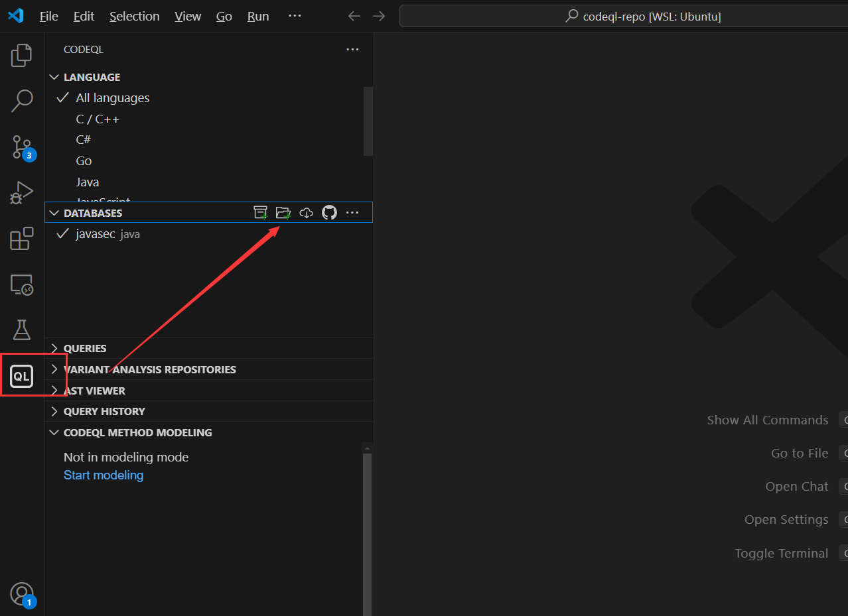Expand the AST Viewer section
Screen dimensions: 848x616
(208, 391)
